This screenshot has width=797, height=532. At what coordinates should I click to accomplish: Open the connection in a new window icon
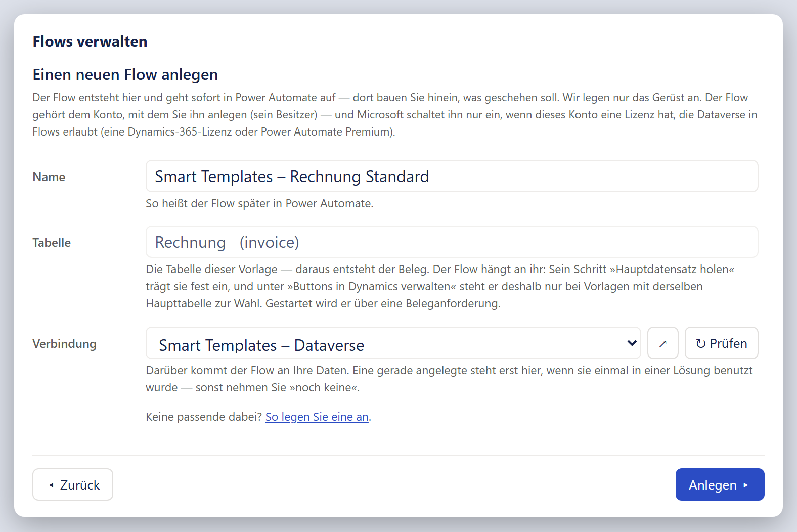(662, 343)
